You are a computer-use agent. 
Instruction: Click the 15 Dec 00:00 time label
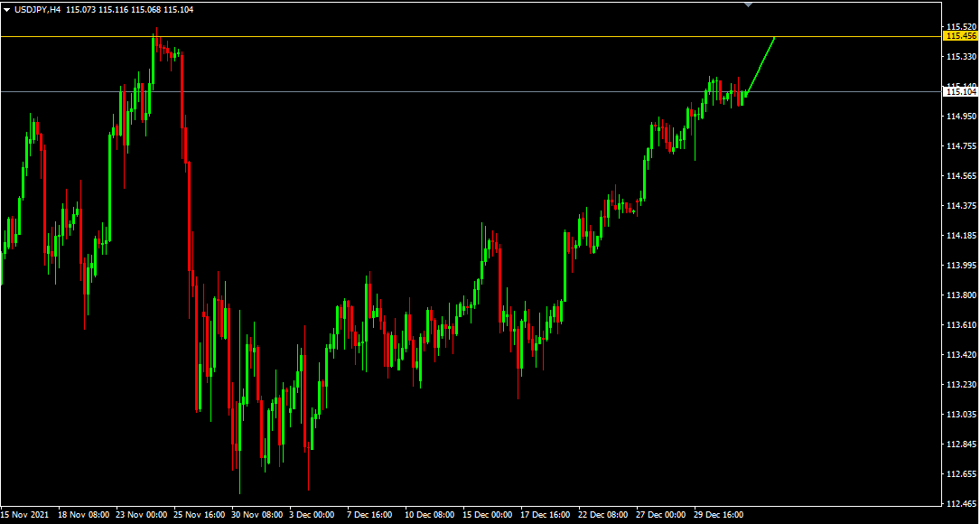(x=489, y=515)
